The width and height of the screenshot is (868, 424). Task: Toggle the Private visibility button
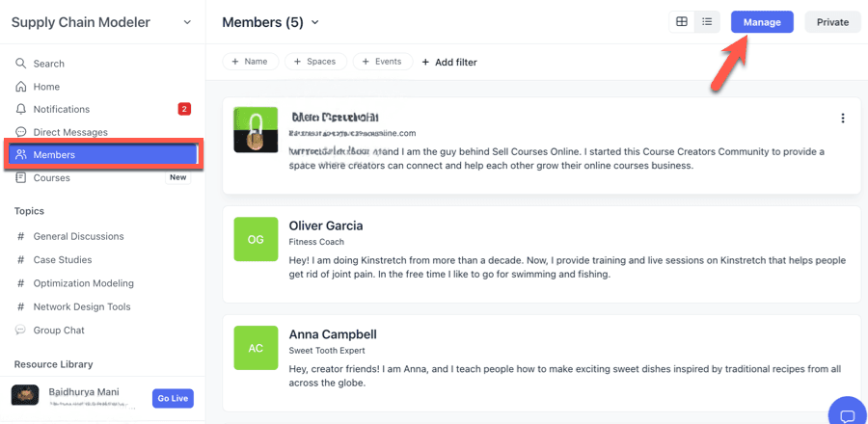coord(832,22)
